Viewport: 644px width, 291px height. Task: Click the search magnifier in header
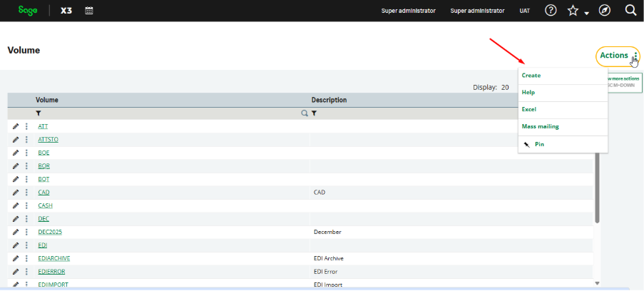coord(630,11)
